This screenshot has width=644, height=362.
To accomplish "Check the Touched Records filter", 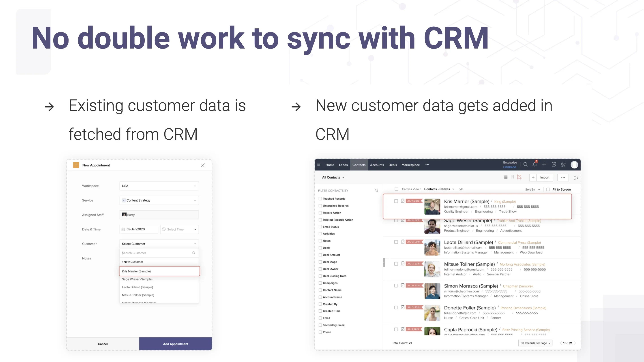I will point(320,199).
